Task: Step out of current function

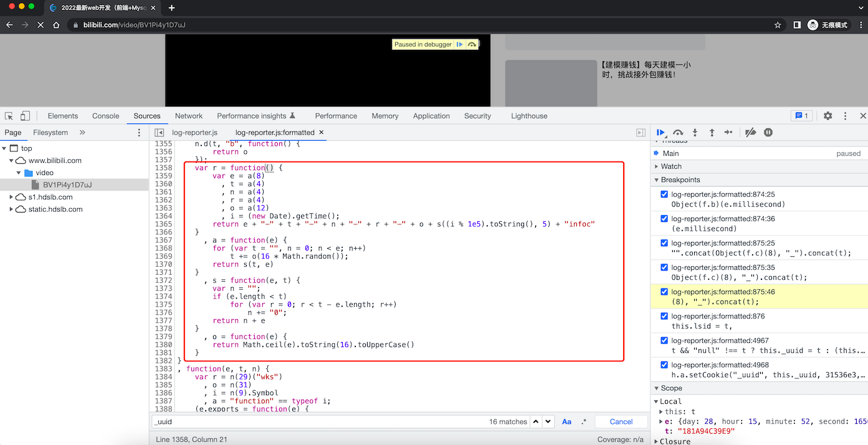Action: pos(712,132)
